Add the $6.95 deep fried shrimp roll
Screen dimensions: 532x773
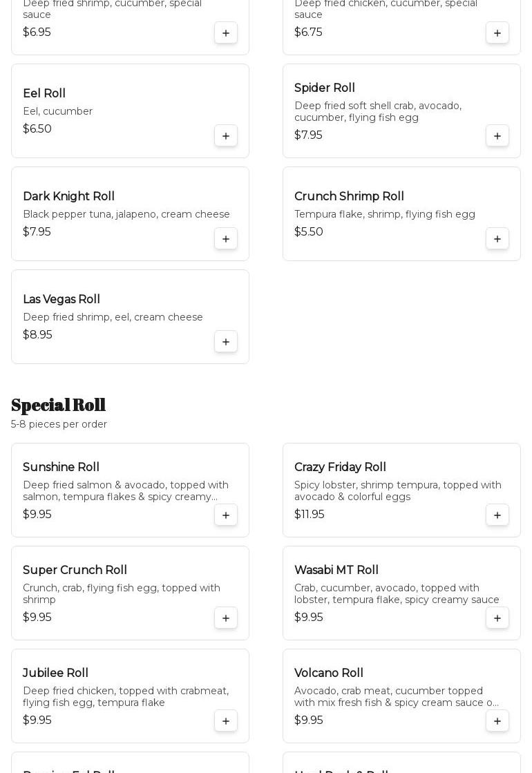226,33
